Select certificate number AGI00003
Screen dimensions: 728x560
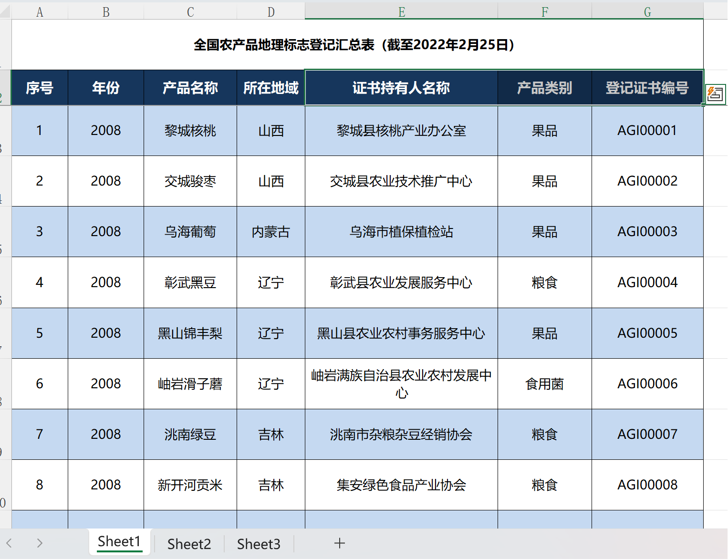click(647, 232)
